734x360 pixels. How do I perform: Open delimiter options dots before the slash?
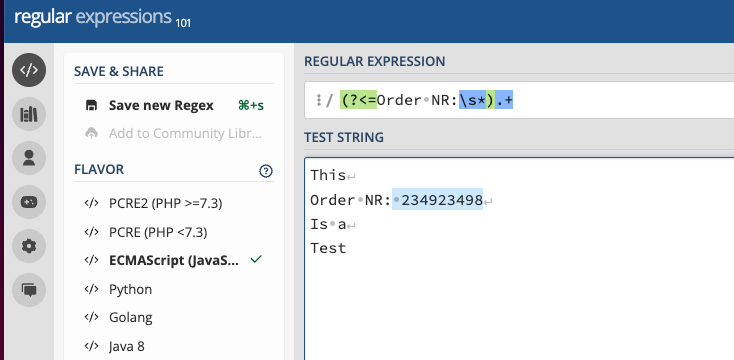point(318,100)
